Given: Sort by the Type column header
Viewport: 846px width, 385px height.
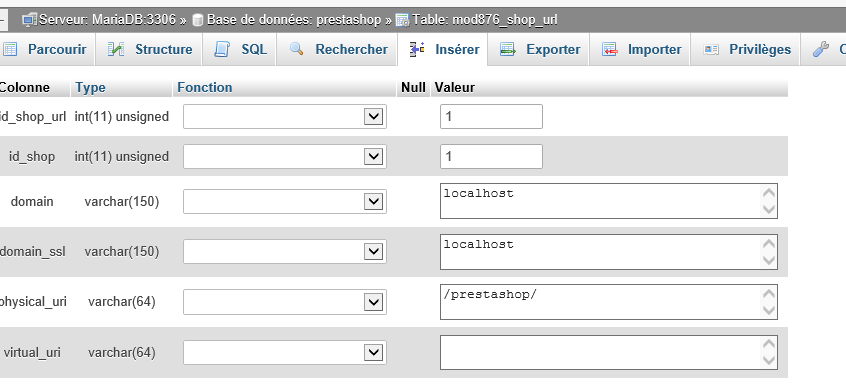Looking at the screenshot, I should [x=90, y=87].
